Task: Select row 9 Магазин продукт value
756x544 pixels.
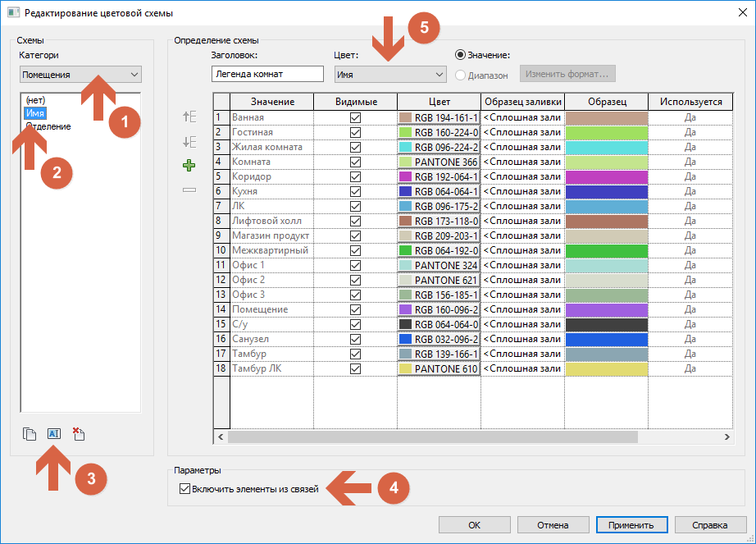Action: coord(272,235)
